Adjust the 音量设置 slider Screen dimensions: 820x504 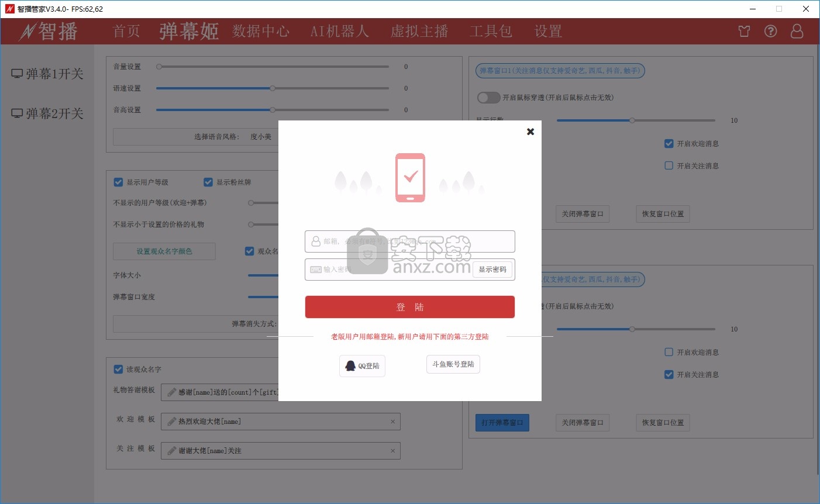(273, 67)
